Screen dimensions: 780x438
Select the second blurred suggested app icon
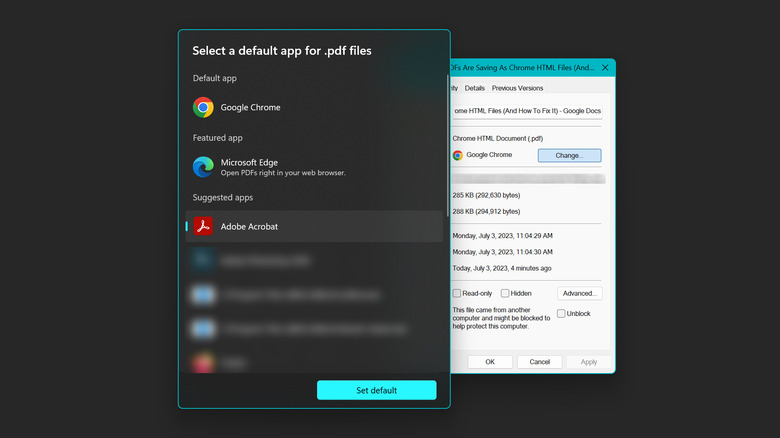coord(203,295)
